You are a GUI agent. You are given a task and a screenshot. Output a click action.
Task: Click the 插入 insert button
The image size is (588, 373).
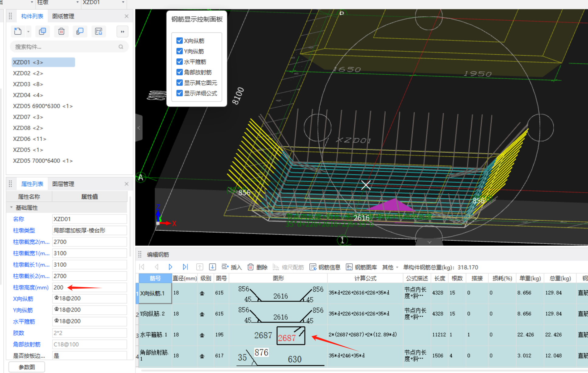(x=232, y=267)
